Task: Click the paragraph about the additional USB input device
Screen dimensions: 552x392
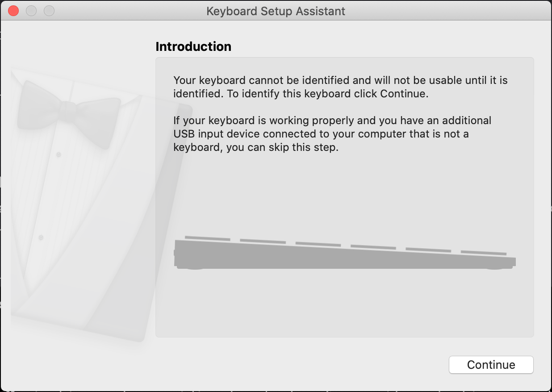Action: (332, 134)
